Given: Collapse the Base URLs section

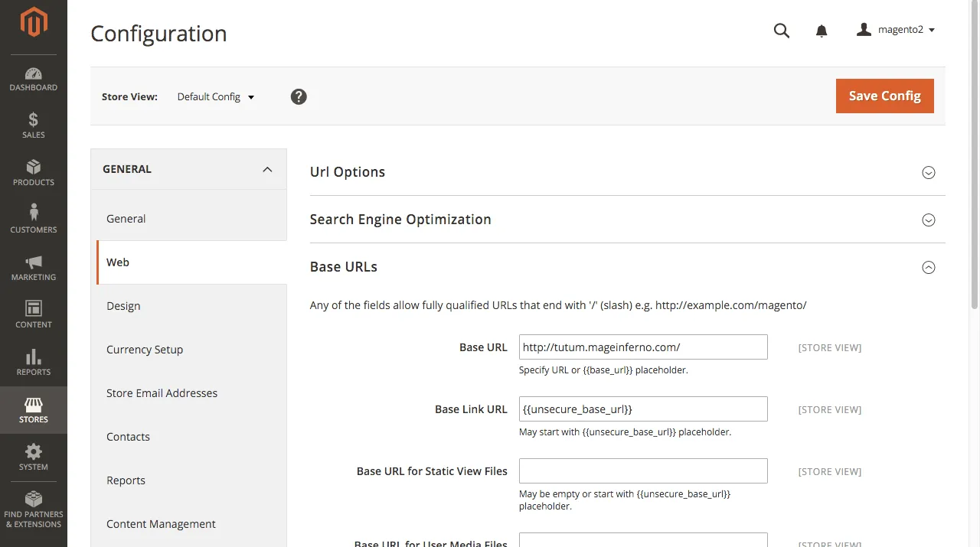Looking at the screenshot, I should 929,267.
